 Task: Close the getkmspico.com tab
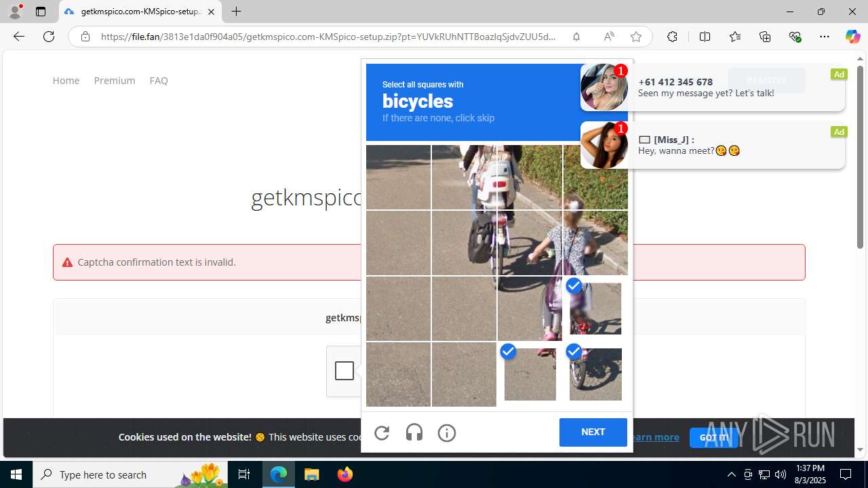[x=211, y=12]
